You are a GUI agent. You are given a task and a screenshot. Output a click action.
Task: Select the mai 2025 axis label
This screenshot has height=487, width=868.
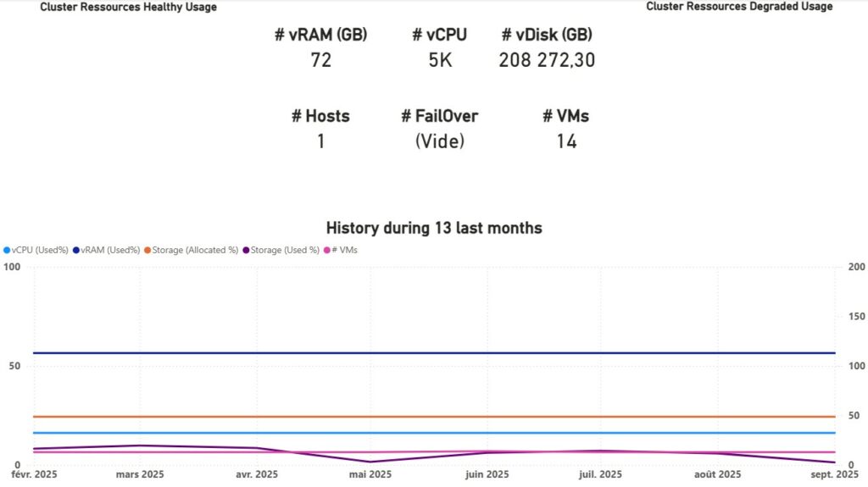[370, 475]
